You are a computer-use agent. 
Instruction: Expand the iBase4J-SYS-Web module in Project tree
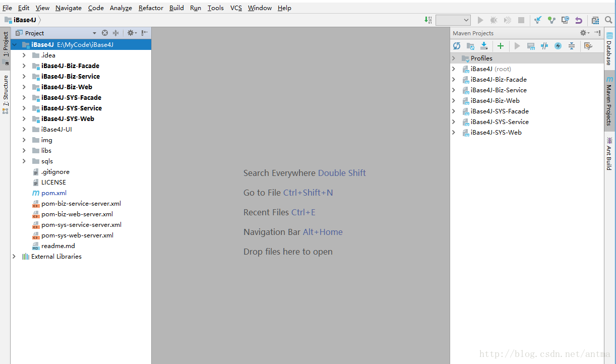click(x=24, y=119)
